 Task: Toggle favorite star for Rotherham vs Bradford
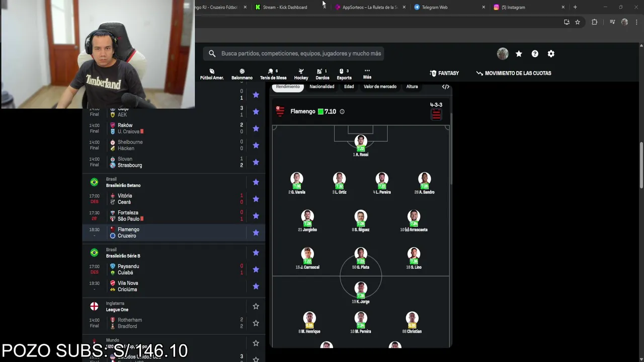pyautogui.click(x=256, y=323)
